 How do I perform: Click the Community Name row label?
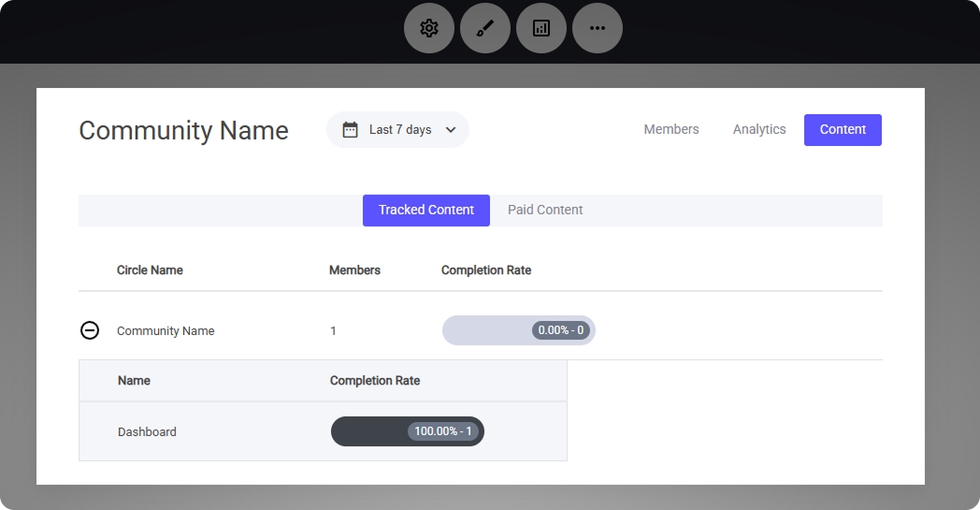[166, 331]
